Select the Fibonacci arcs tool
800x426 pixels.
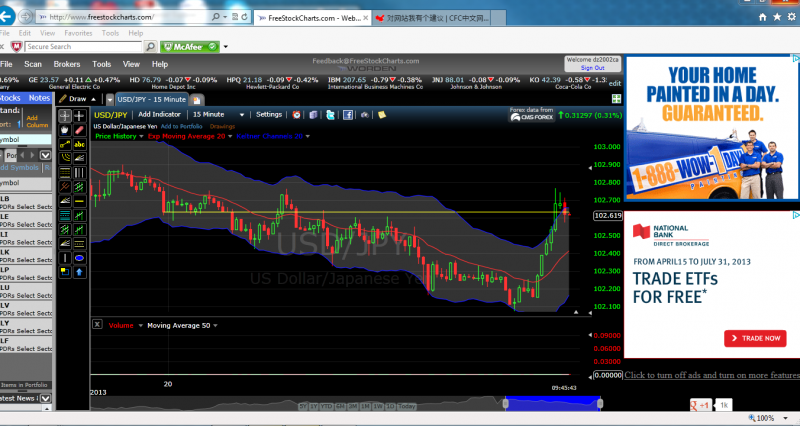coord(65,159)
